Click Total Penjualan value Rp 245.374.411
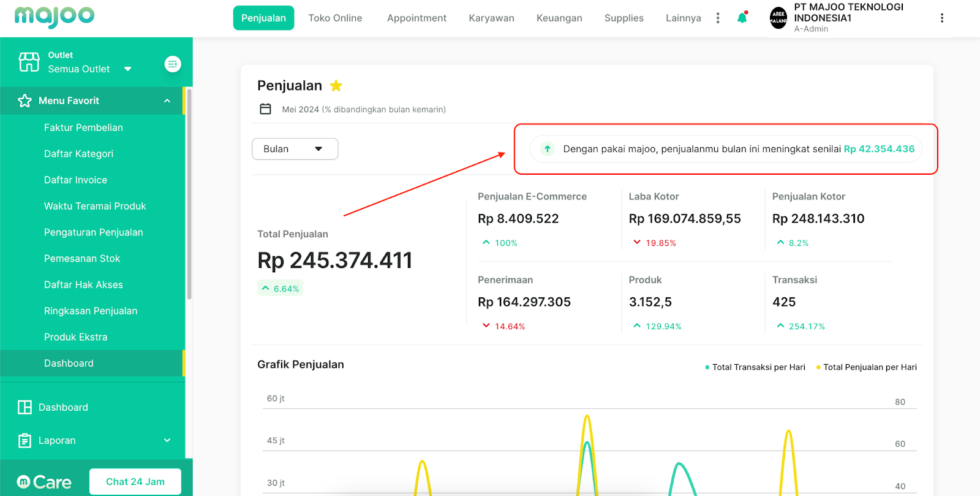The height and width of the screenshot is (496, 980). coord(335,261)
